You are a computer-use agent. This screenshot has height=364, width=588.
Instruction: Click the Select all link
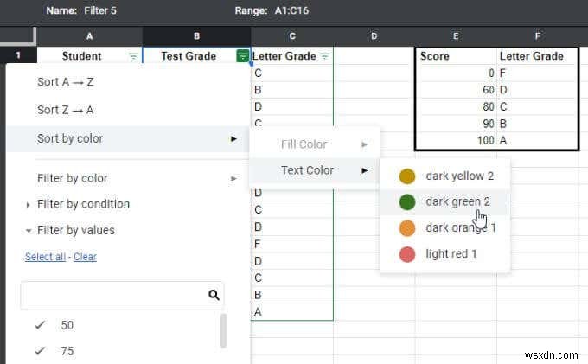[x=45, y=257]
